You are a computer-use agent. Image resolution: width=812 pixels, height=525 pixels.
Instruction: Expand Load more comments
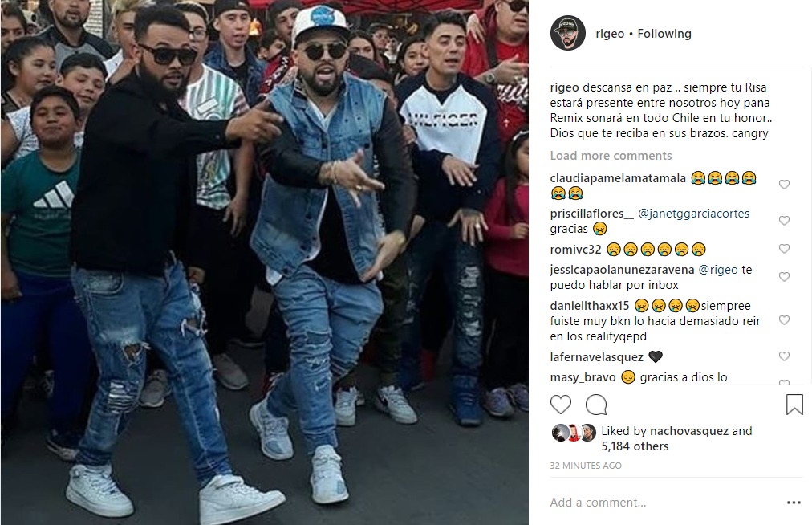(611, 156)
